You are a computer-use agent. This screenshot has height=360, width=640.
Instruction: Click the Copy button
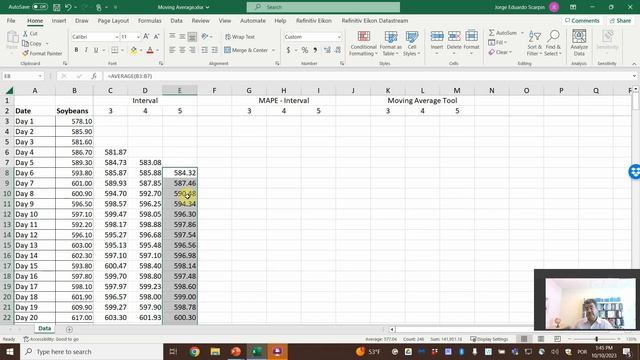point(33,43)
